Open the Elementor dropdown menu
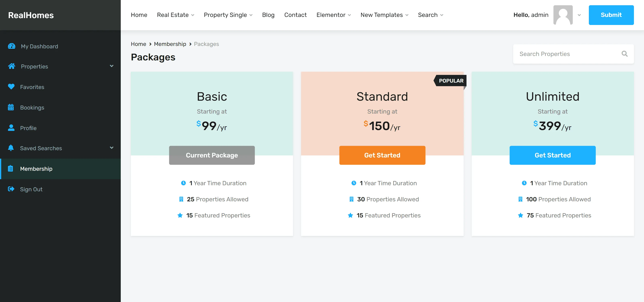Viewport: 644px width, 302px height. tap(333, 15)
